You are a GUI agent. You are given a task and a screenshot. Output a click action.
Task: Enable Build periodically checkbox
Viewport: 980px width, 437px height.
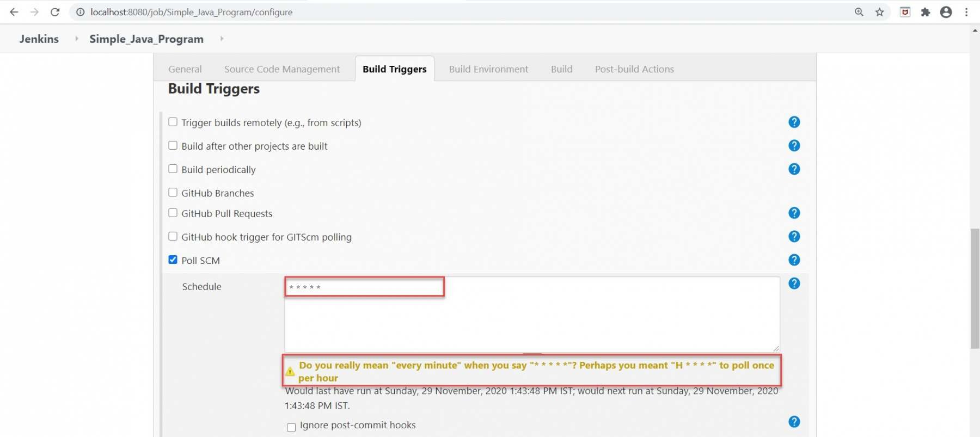(173, 169)
